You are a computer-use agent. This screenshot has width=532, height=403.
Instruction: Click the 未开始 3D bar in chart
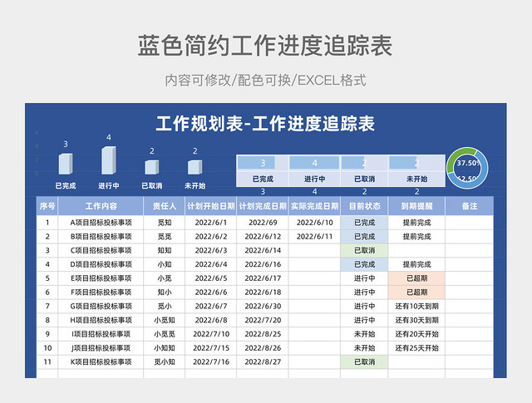click(x=195, y=167)
